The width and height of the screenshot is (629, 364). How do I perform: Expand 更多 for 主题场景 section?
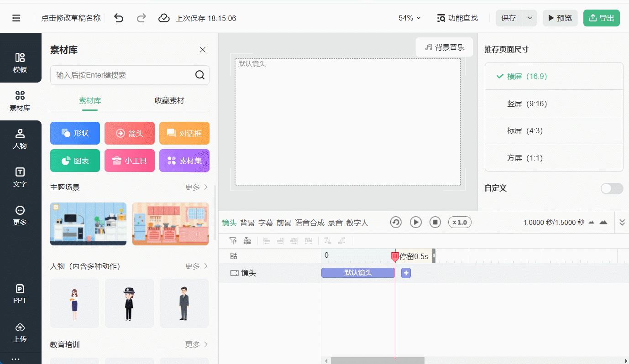click(x=197, y=187)
